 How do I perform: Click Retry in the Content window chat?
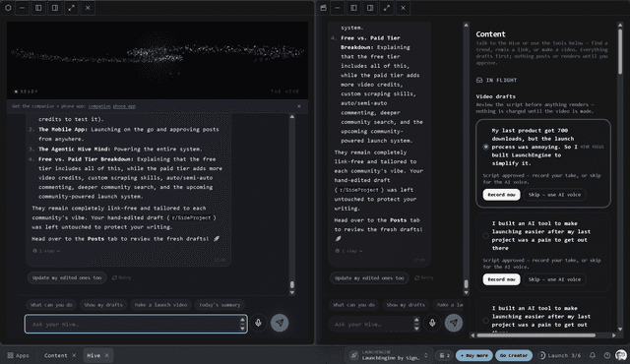click(423, 277)
